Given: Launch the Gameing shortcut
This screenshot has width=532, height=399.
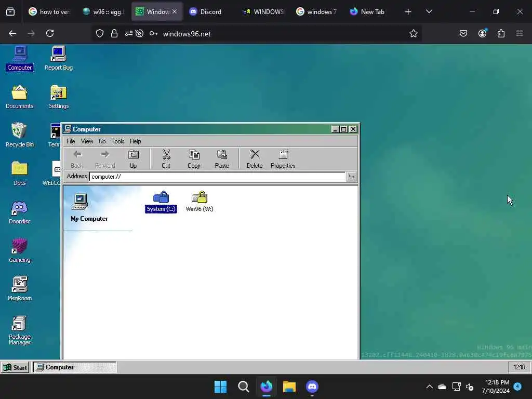Looking at the screenshot, I should tap(19, 250).
